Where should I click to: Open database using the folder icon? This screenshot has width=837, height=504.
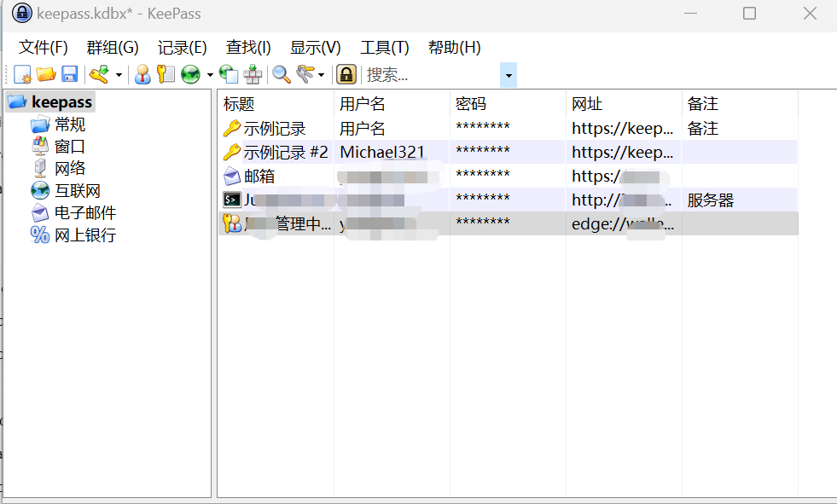pyautogui.click(x=46, y=75)
